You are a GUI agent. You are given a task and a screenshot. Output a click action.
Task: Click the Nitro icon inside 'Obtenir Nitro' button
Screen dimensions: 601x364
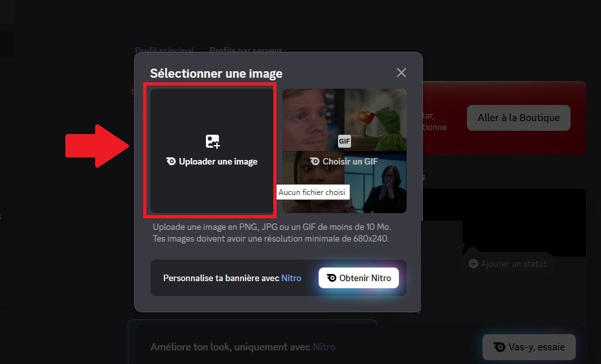click(x=332, y=278)
